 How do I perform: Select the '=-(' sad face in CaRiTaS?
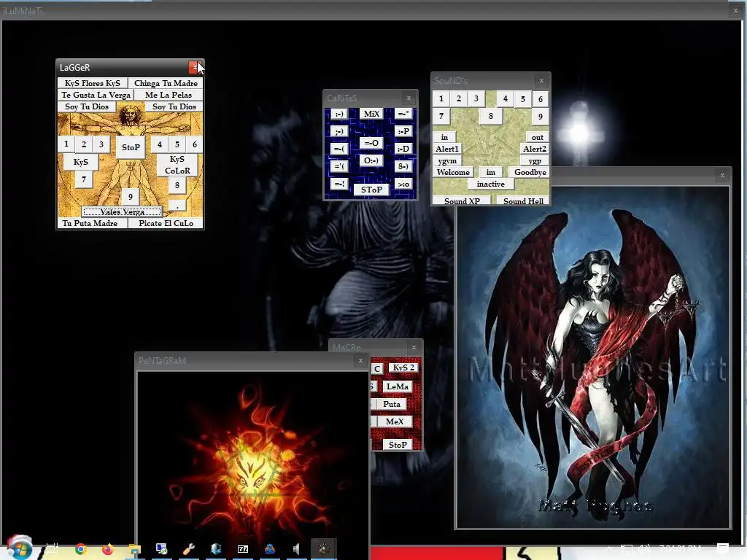click(x=338, y=149)
